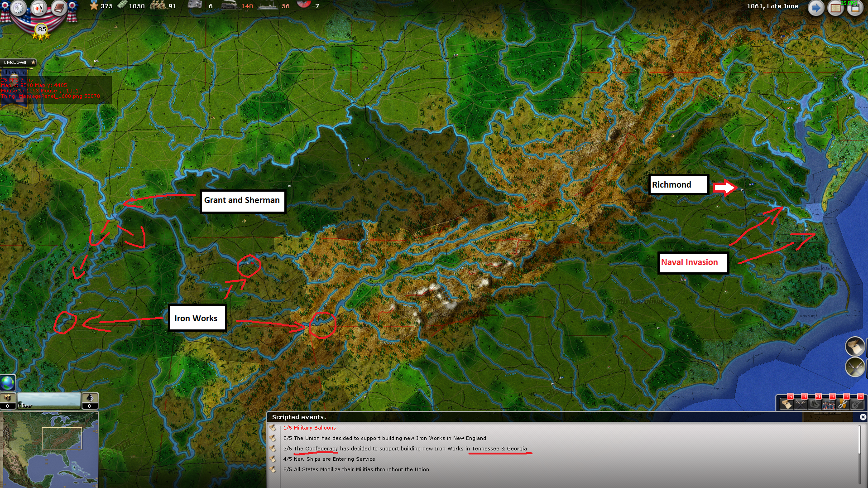Screen dimensions: 868x488
Task: Open the Confederacy Iron Works event message
Action: pos(405,449)
